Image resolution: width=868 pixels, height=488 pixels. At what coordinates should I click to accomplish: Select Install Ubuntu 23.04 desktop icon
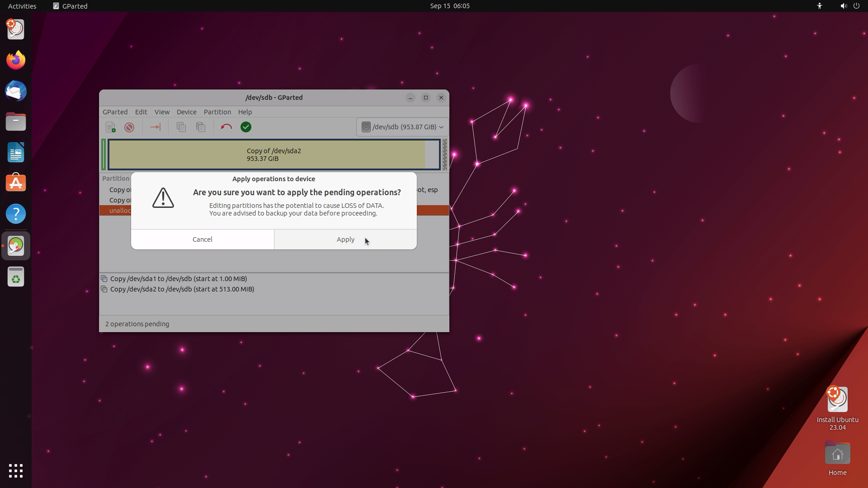pos(837,408)
